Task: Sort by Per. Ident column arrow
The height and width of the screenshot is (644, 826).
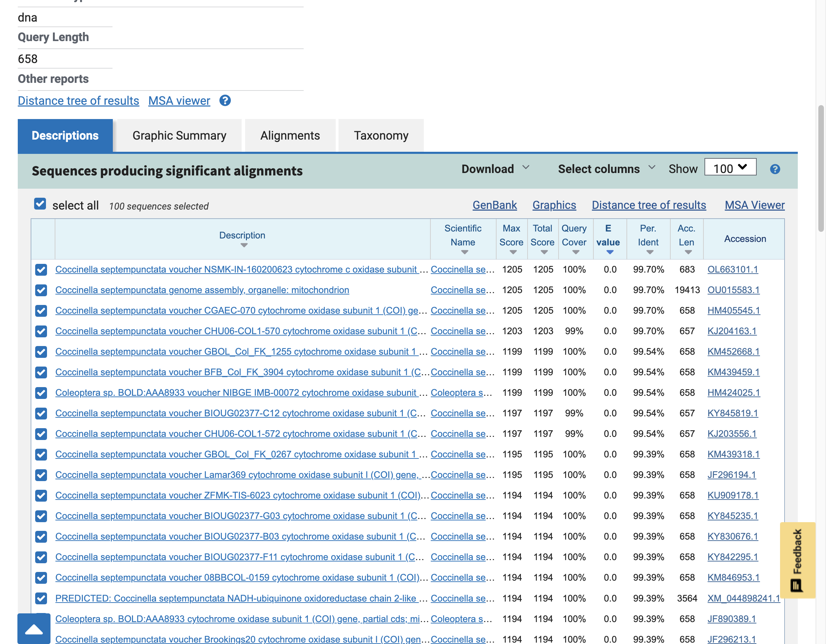Action: (x=650, y=252)
